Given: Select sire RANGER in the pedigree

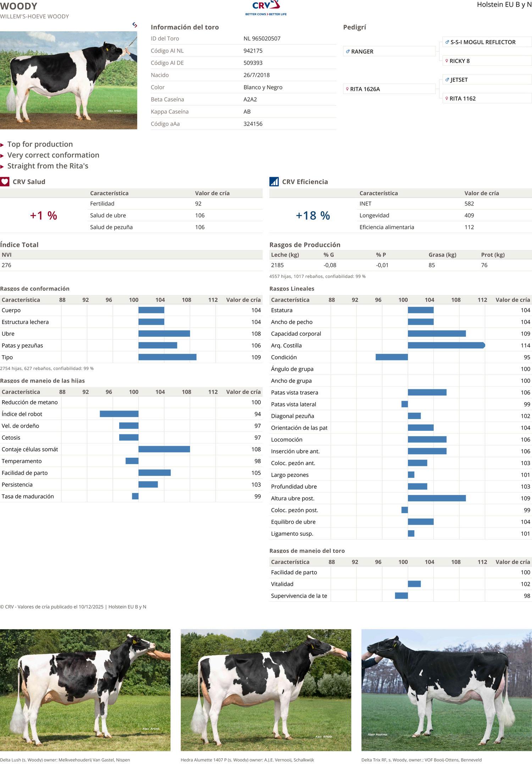Looking at the screenshot, I should (389, 51).
